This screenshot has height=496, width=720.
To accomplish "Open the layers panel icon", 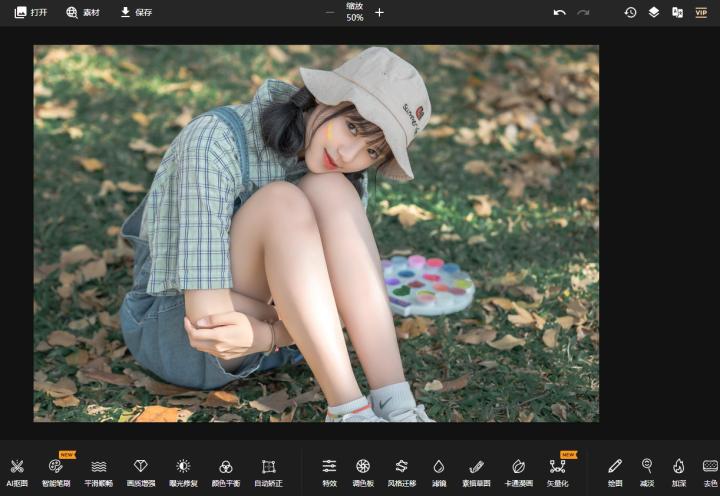I will (653, 13).
